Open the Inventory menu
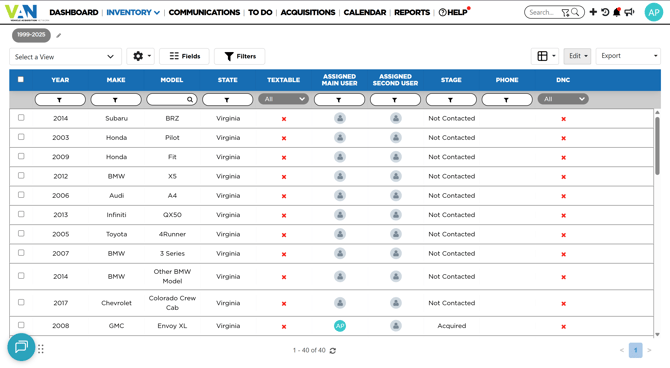This screenshot has width=670, height=368. click(133, 12)
